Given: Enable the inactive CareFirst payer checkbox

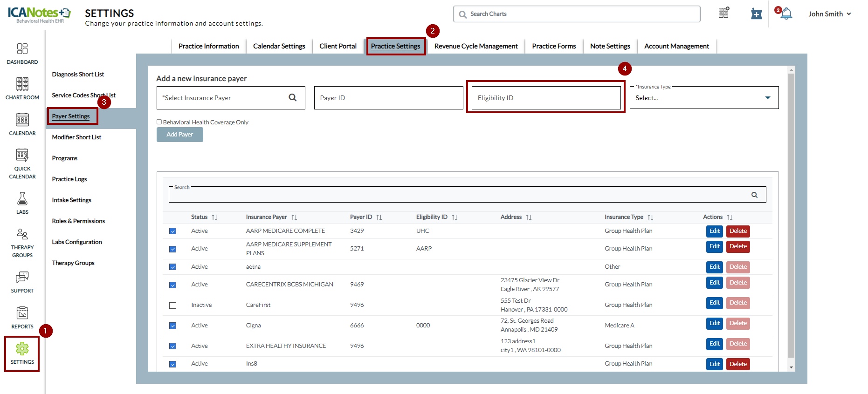Looking at the screenshot, I should [x=173, y=306].
